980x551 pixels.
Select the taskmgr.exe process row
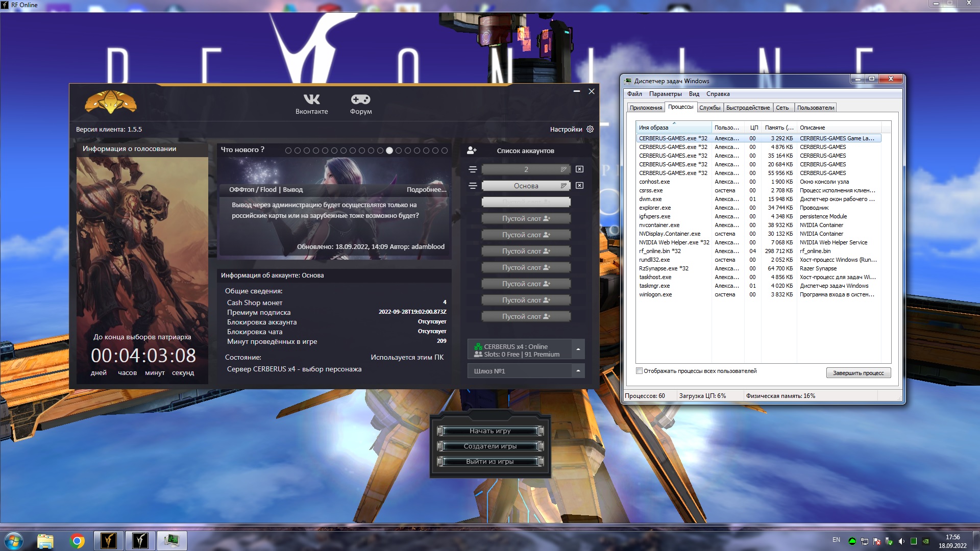(758, 286)
